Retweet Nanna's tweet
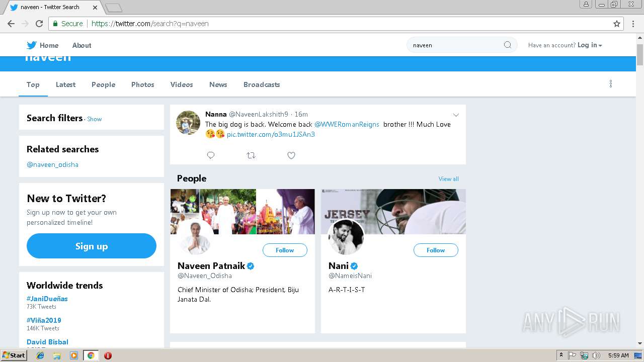This screenshot has height=362, width=644. [251, 155]
